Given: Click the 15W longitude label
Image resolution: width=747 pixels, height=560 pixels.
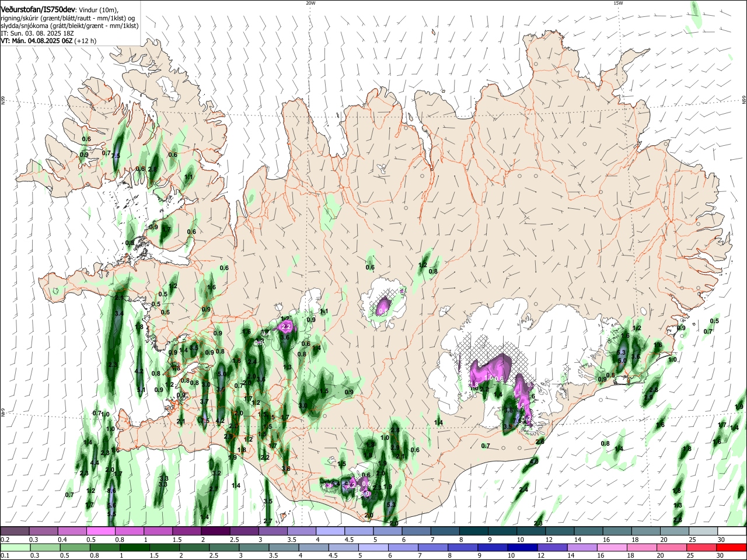Looking at the screenshot, I should coord(618,3).
